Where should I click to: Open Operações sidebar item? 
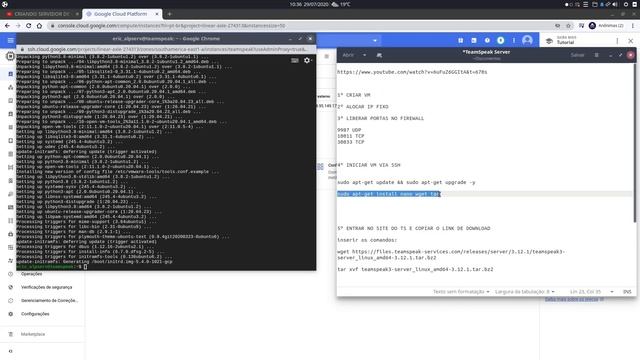[31, 274]
